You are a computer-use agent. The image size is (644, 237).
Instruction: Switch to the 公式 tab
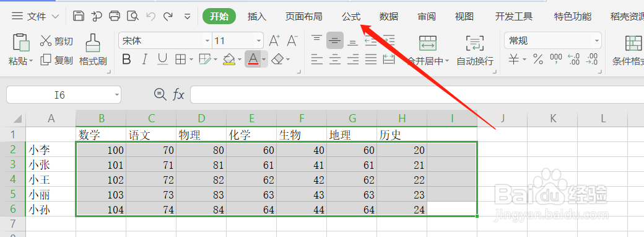coord(351,17)
